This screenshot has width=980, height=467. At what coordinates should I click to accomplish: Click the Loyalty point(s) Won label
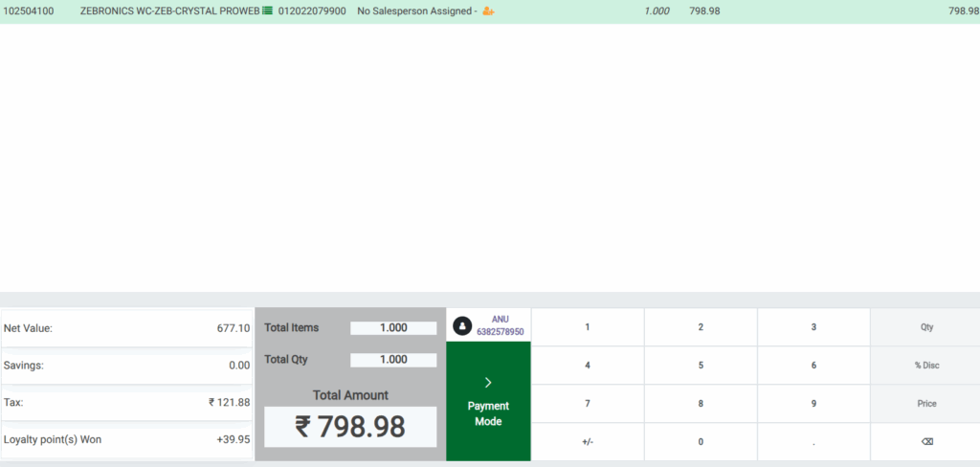point(53,439)
